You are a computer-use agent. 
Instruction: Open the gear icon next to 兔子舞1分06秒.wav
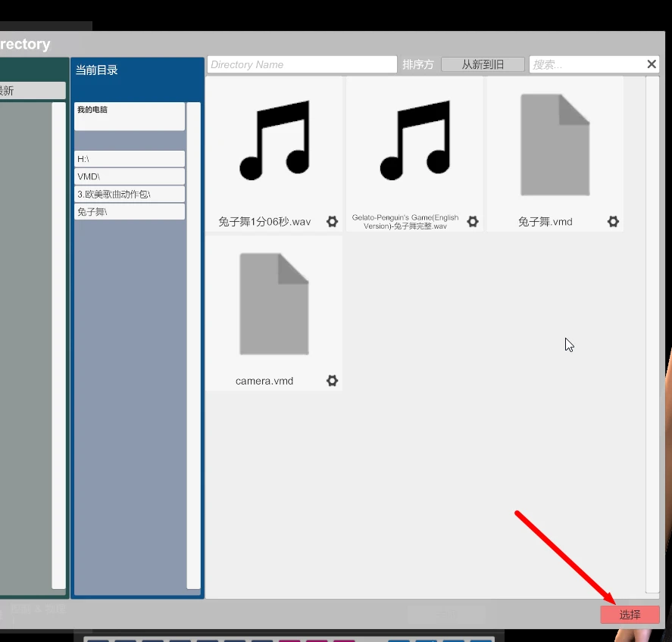(x=332, y=221)
